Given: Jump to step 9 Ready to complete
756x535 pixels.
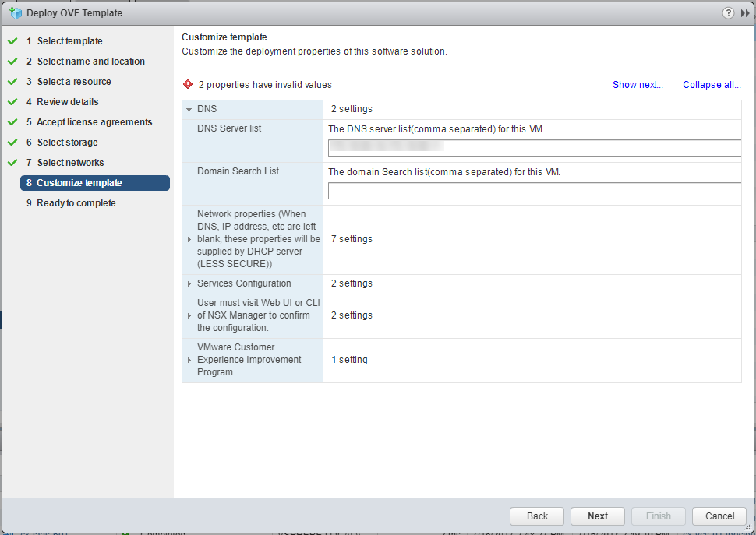Looking at the screenshot, I should coord(76,203).
